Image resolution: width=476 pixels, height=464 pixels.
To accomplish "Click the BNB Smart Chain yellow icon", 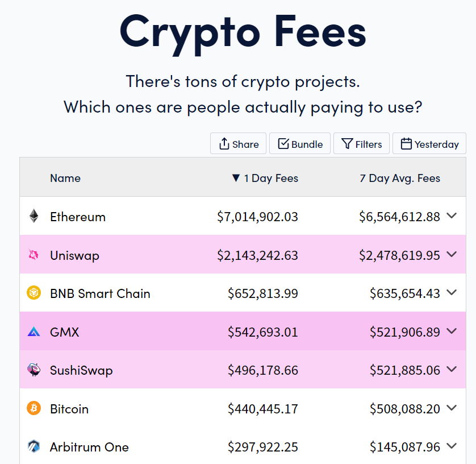I will point(34,293).
